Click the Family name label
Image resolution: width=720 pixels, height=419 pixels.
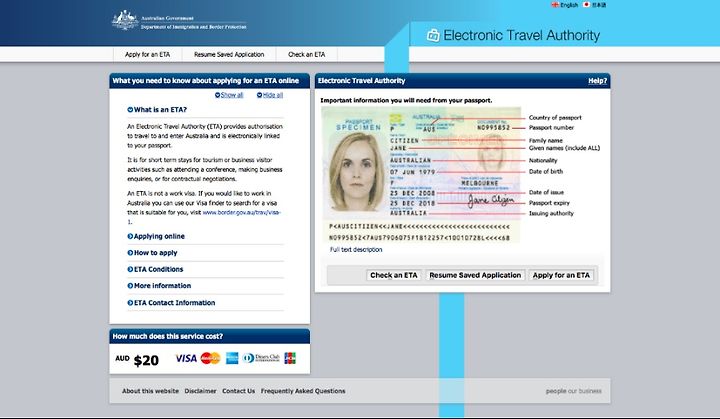[x=546, y=141]
